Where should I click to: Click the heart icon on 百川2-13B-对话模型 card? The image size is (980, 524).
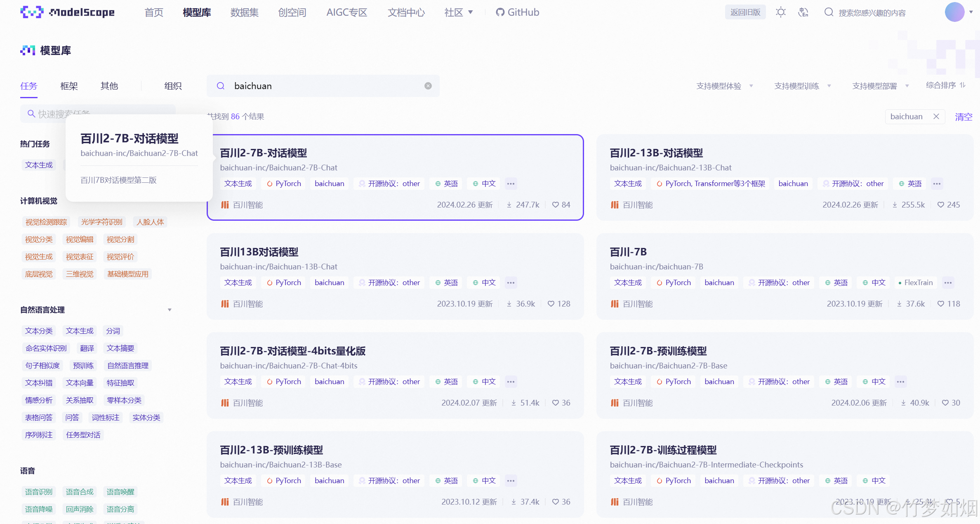pyautogui.click(x=940, y=204)
